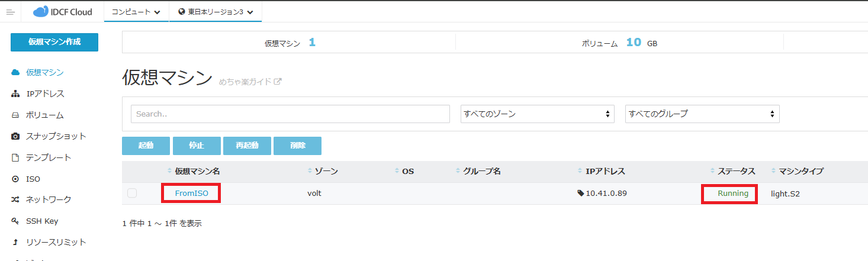The width and height of the screenshot is (868, 261).
Task: Select 仮想マシン in the sidebar
Action: (44, 72)
